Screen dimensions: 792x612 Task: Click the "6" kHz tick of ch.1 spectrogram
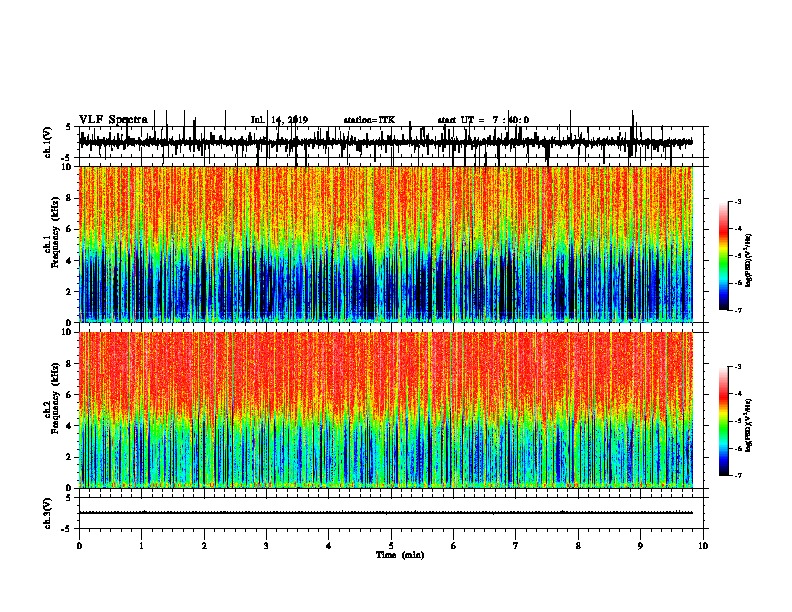(69, 229)
